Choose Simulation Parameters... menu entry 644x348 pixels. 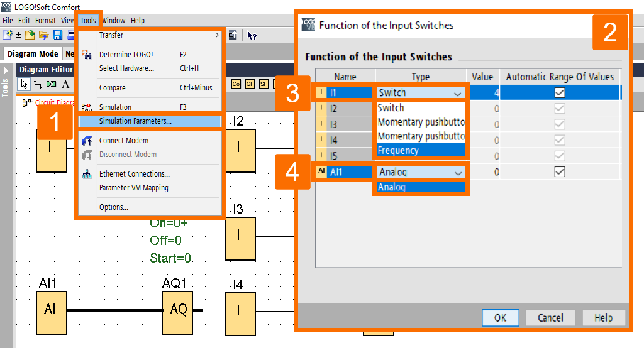click(x=150, y=121)
